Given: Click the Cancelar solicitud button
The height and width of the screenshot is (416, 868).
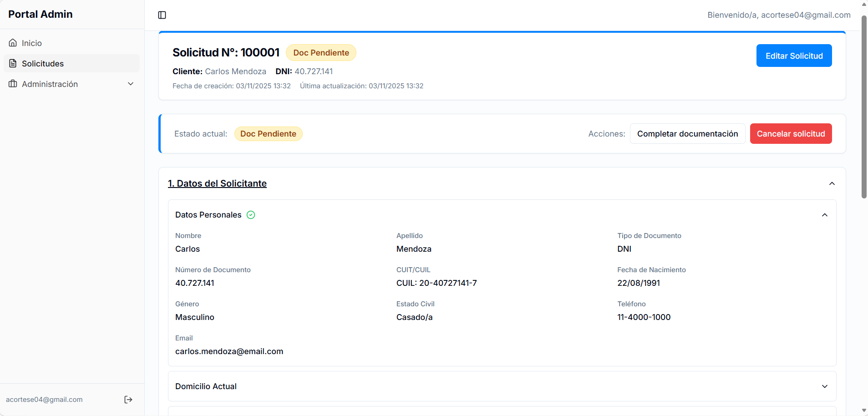Looking at the screenshot, I should click(x=791, y=133).
